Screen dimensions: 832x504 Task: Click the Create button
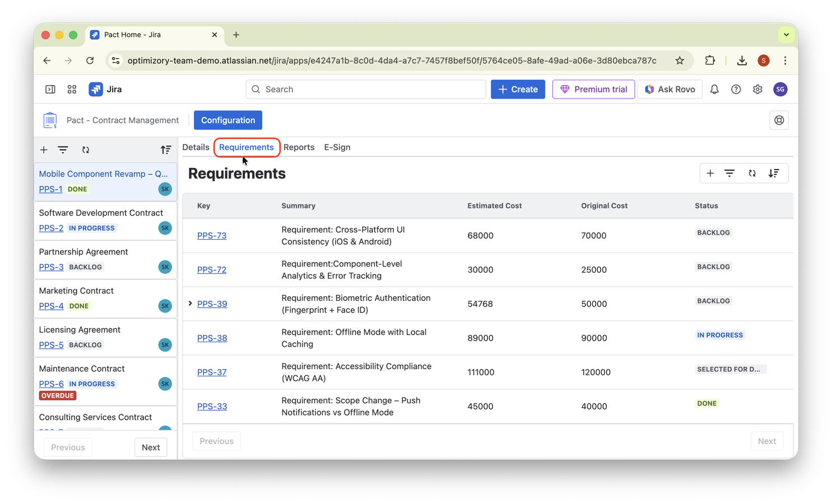point(517,89)
